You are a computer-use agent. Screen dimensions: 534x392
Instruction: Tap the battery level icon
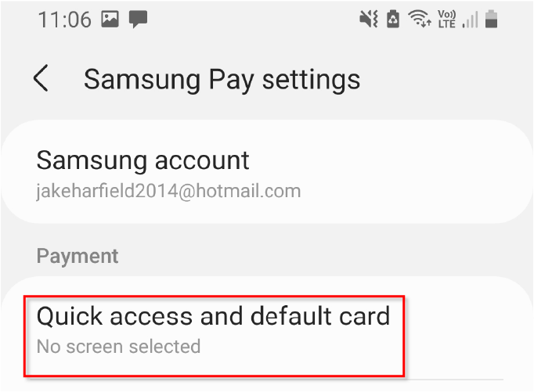tap(491, 19)
